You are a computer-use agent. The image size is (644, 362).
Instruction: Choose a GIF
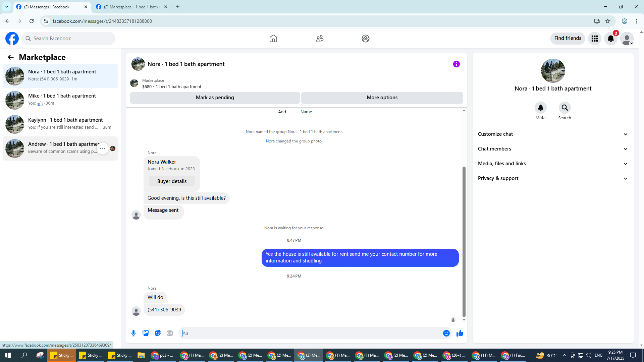pyautogui.click(x=170, y=333)
